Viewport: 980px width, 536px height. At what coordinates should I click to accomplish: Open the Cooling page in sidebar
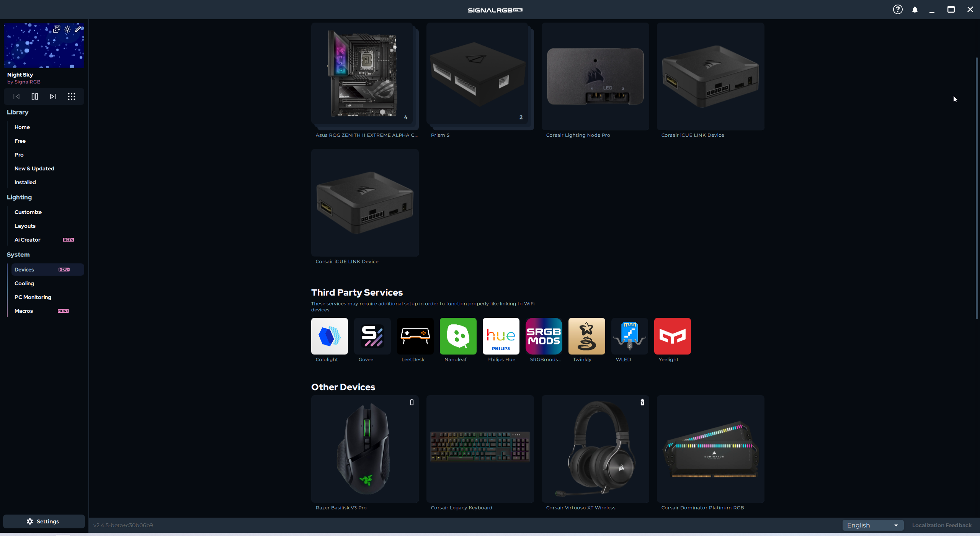(x=24, y=283)
